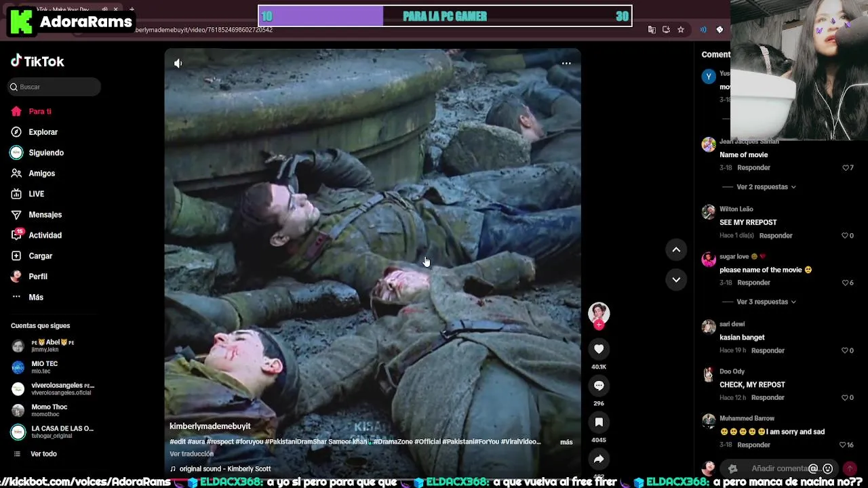Like the video with the heart icon

click(599, 349)
